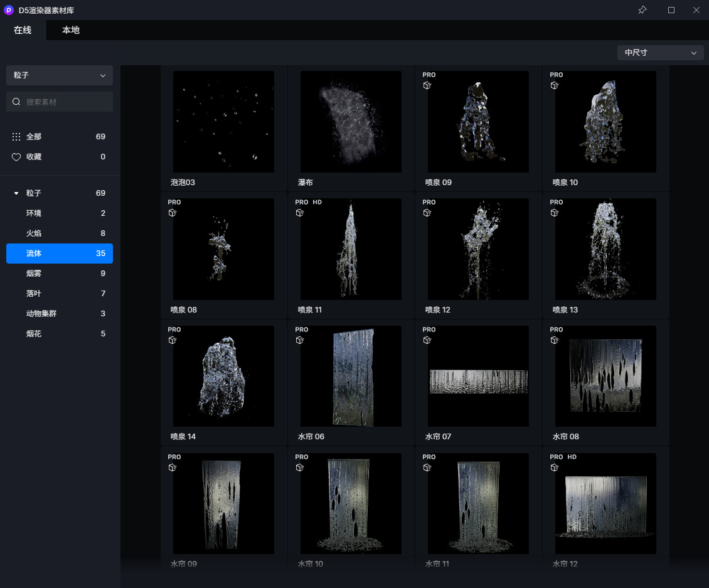Click the grid icon next to 全部
The width and height of the screenshot is (709, 588).
pos(16,137)
